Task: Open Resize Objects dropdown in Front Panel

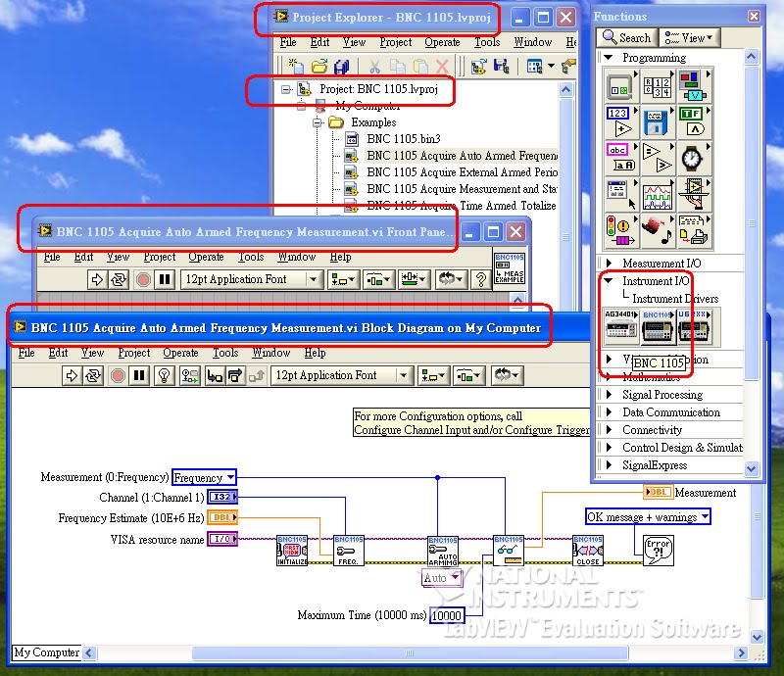Action: coord(414,279)
